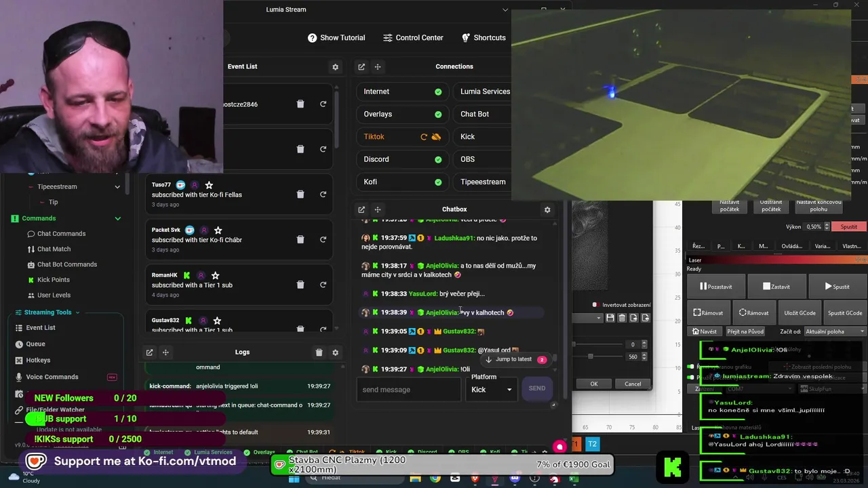Open Hotkeys in sidebar
The height and width of the screenshot is (488, 868).
[38, 361]
